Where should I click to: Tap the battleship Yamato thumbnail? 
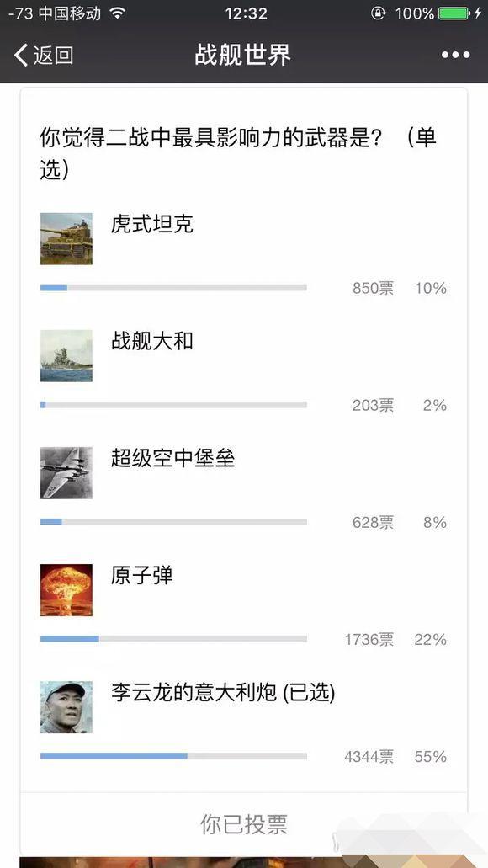66,356
